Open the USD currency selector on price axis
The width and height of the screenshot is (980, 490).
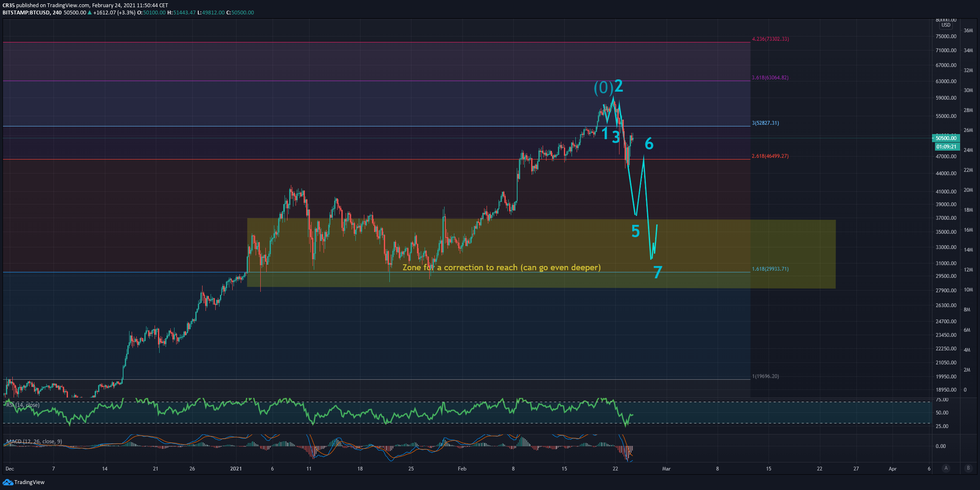pyautogui.click(x=946, y=25)
